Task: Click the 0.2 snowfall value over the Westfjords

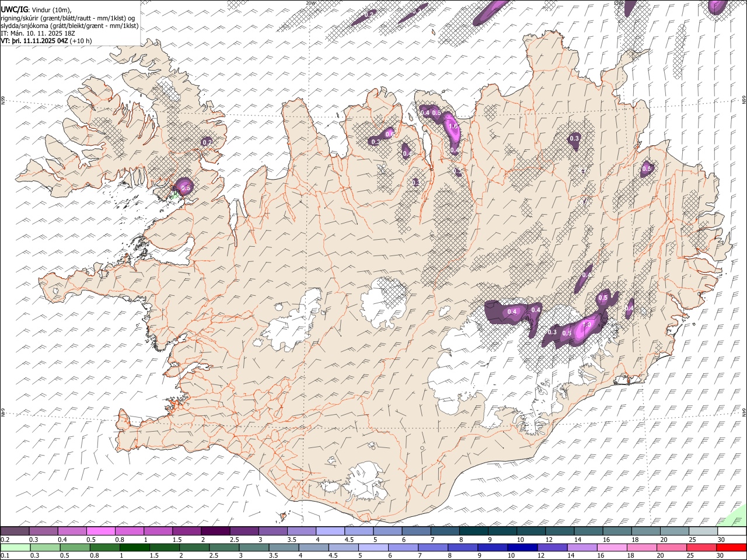Action: point(207,142)
